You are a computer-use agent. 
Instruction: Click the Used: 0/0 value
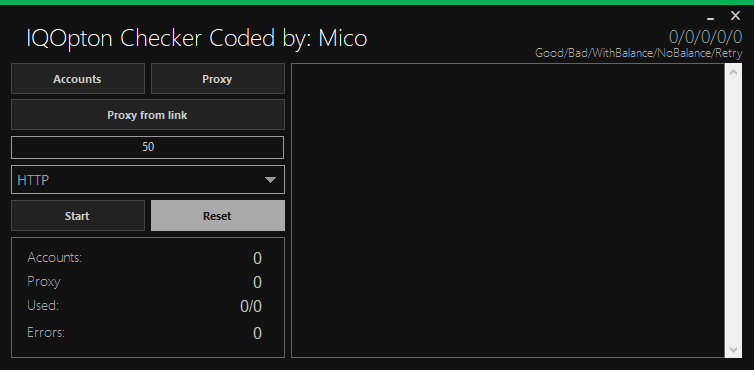251,306
